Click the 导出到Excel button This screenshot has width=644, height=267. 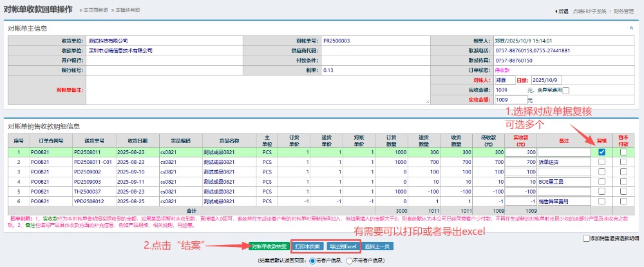(x=342, y=246)
